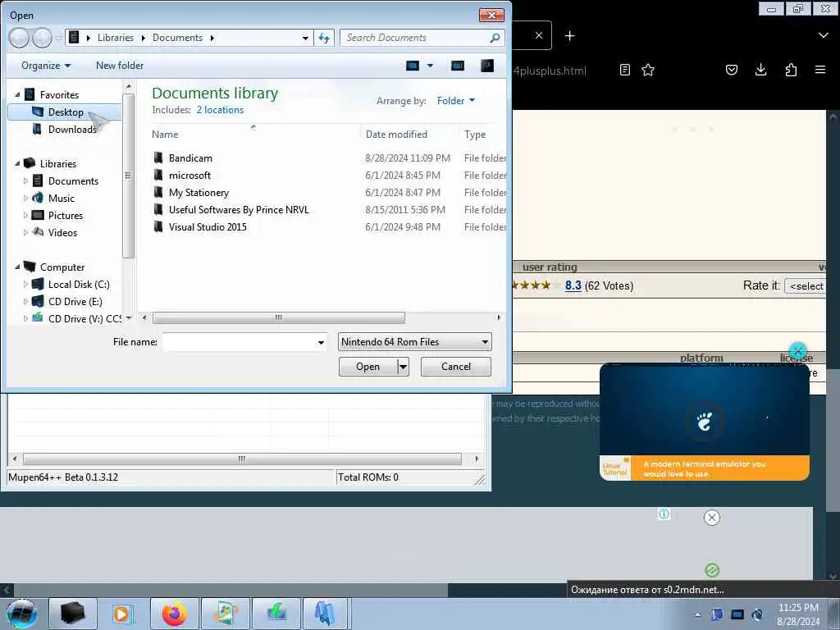This screenshot has width=840, height=630.
Task: Select the microsoft folder
Action: pos(189,176)
